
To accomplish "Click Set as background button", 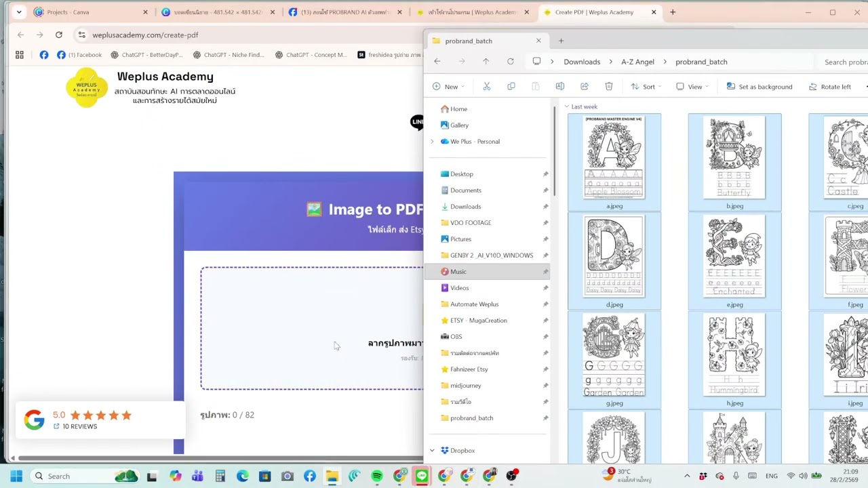I will click(x=759, y=87).
